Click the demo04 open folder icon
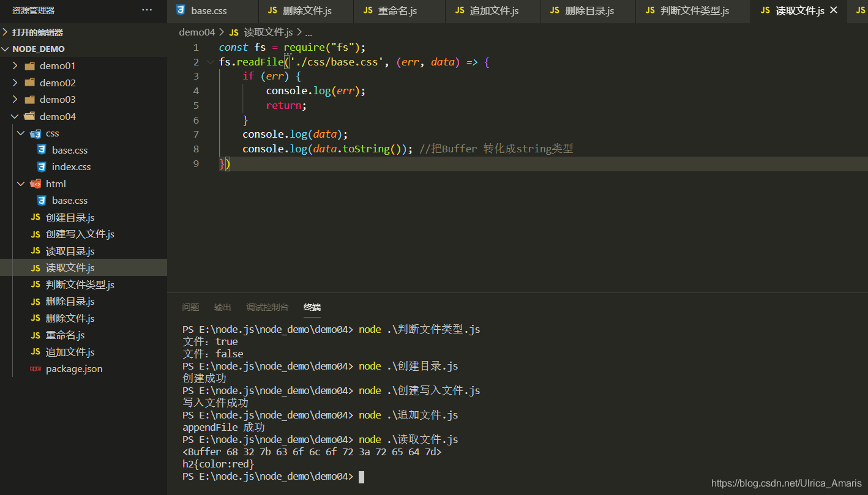 [x=29, y=116]
